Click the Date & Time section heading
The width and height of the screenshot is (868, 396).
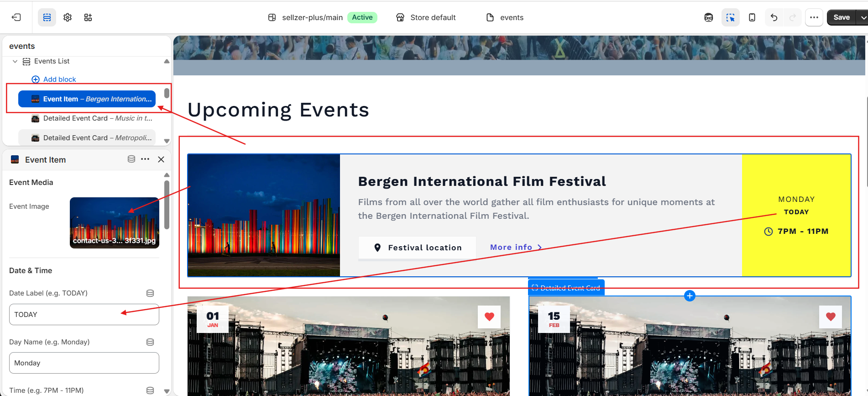click(x=31, y=270)
